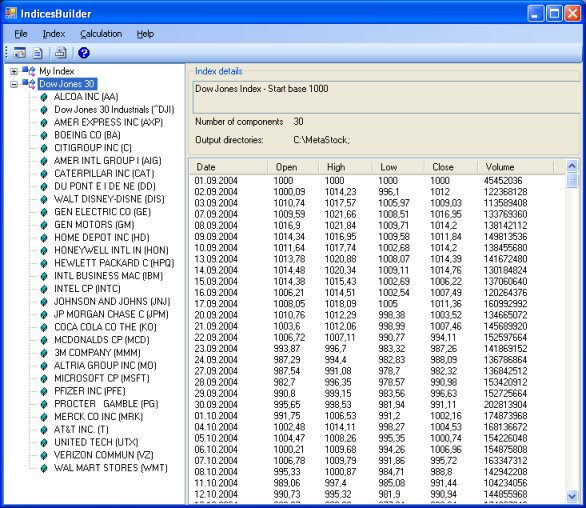
Task: Click the C:\MetaStock; output directory value
Action: tap(321, 140)
